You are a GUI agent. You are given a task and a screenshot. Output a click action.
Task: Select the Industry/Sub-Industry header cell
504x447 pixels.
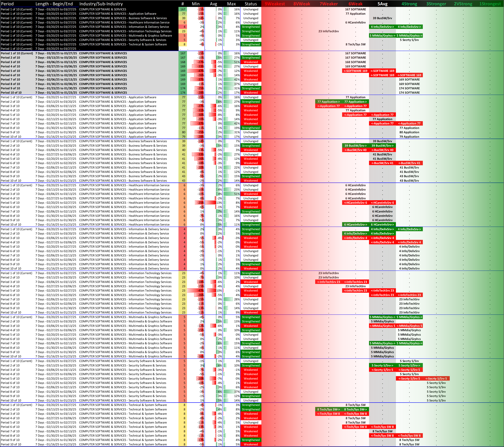pos(101,4)
